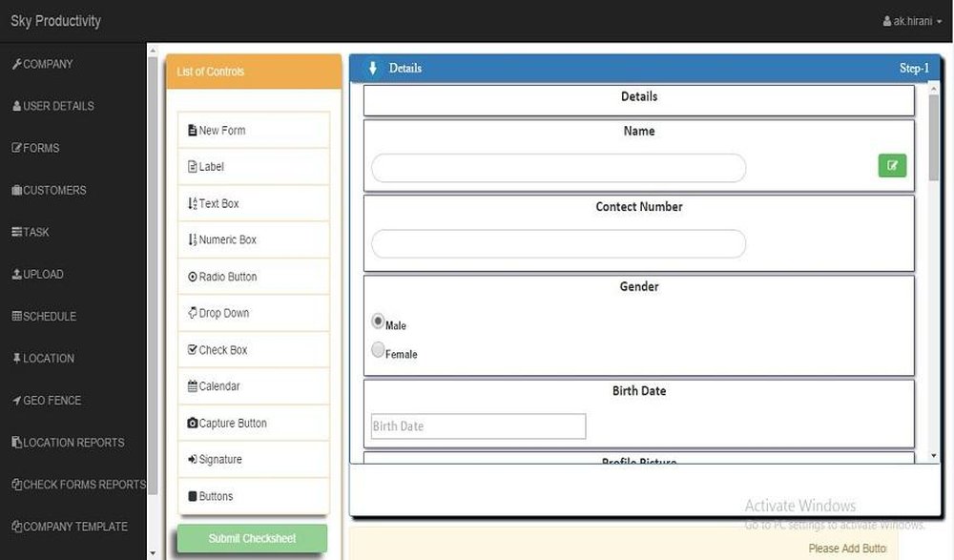Click the table icon beside SCHEDULE
This screenshot has width=954, height=560.
[x=17, y=316]
